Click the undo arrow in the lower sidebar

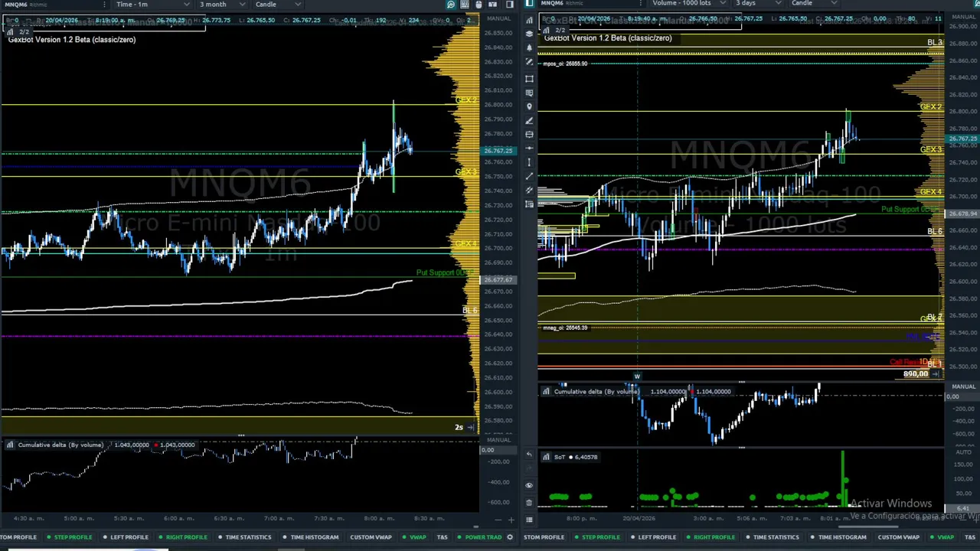point(529,455)
